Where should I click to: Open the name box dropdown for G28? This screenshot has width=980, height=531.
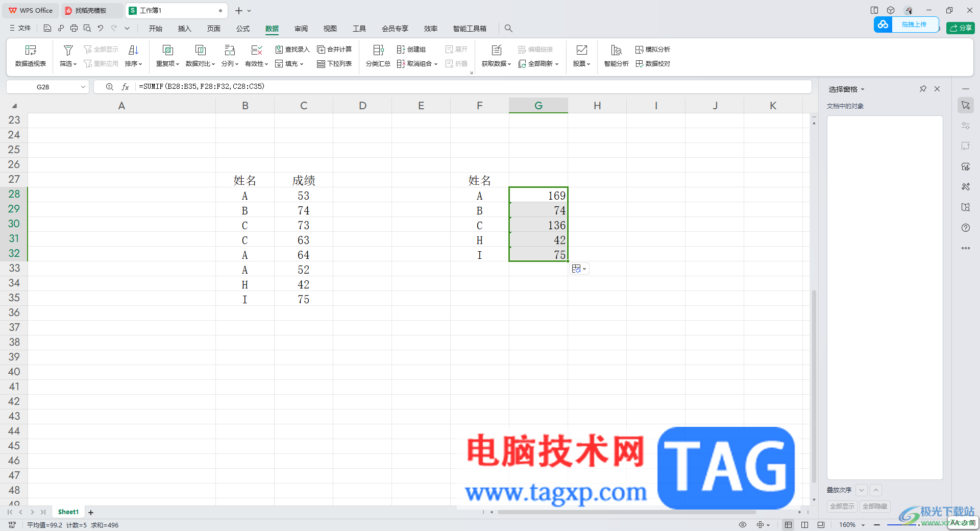point(83,87)
